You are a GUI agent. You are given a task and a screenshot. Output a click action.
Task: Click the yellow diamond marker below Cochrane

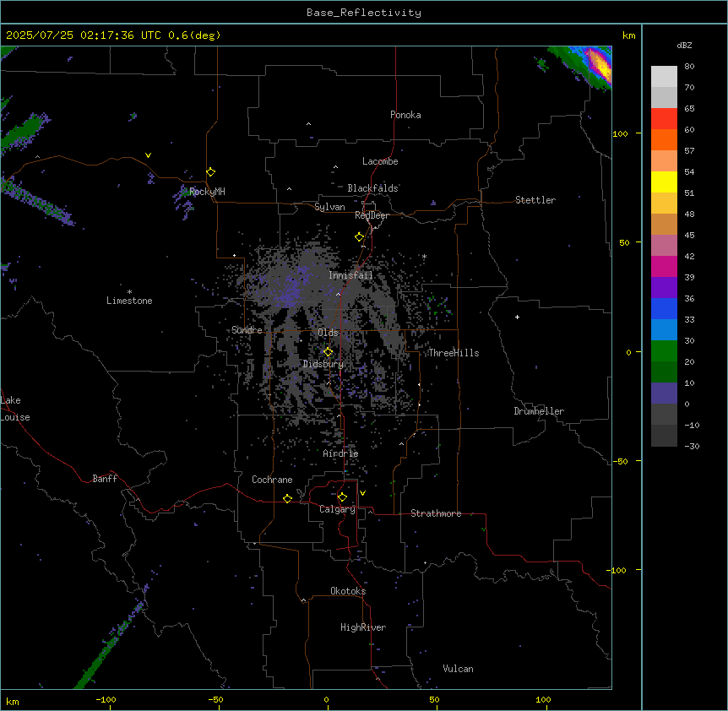(287, 498)
